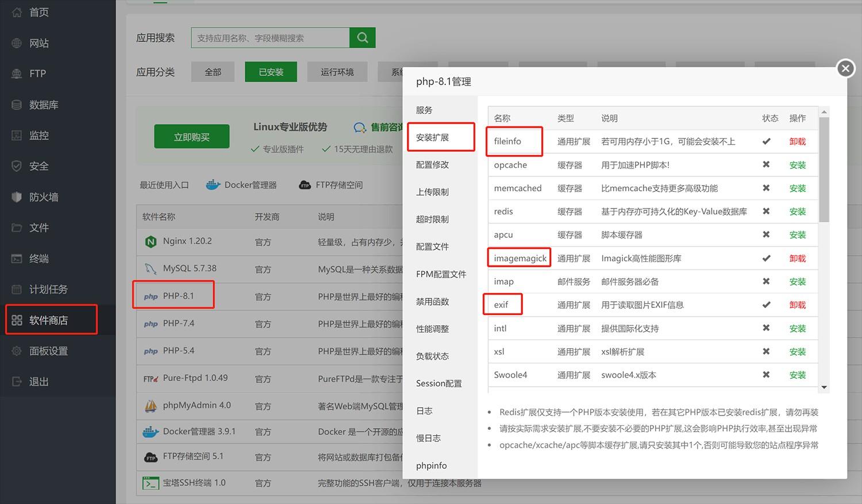Click the database icon in sidebar
Viewport: 862px width, 504px height.
[x=17, y=105]
